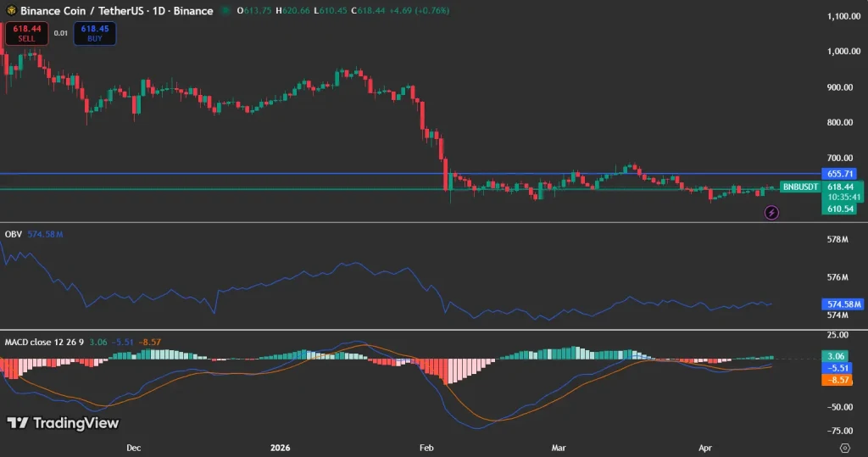Click the signal value -8.57 in the legend
The width and height of the screenshot is (868, 457).
click(x=149, y=343)
